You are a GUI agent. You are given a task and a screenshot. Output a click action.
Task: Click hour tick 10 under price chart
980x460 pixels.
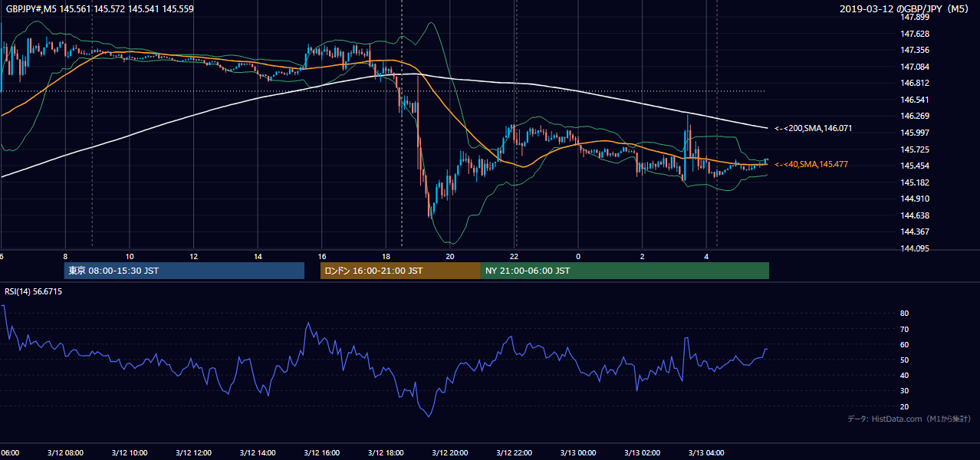[130, 257]
